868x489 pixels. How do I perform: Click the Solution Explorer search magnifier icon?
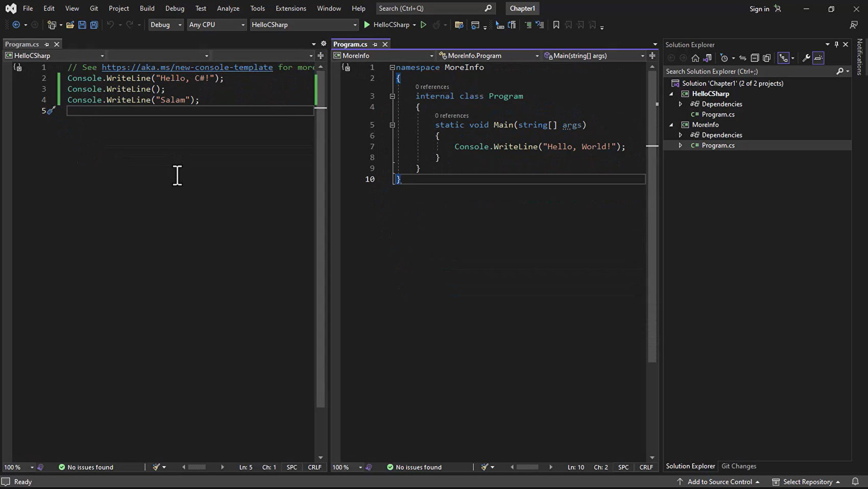tap(840, 71)
